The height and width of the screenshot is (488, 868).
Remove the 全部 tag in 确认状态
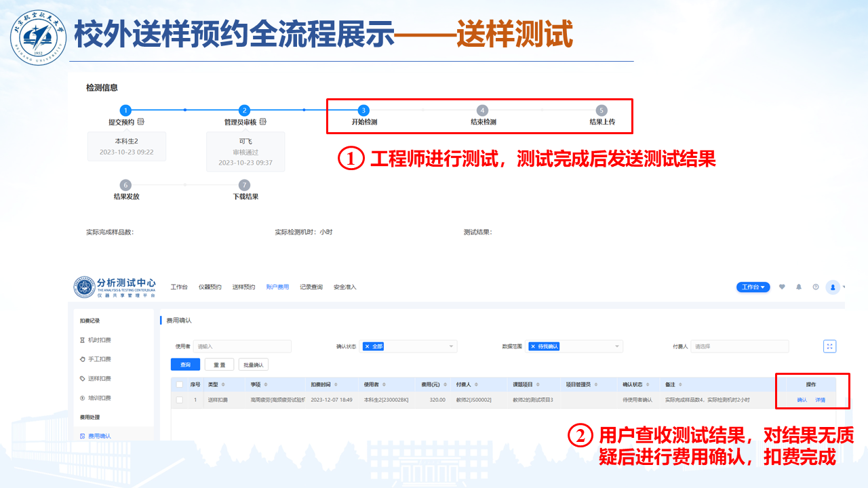click(x=367, y=346)
